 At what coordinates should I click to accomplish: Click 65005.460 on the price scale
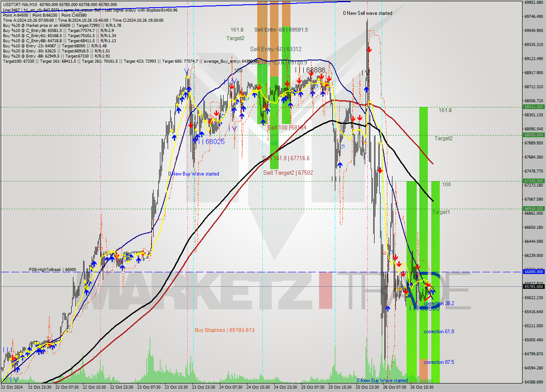pyautogui.click(x=533, y=340)
